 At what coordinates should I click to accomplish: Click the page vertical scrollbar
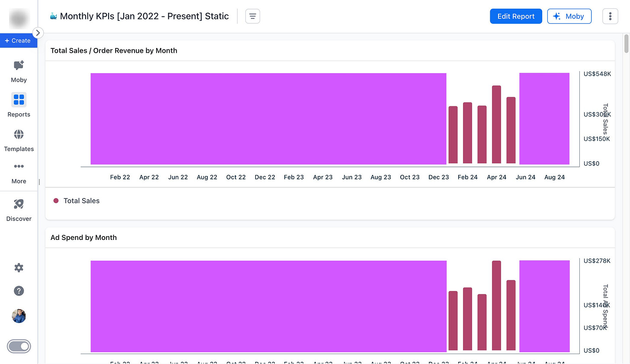pos(626,44)
